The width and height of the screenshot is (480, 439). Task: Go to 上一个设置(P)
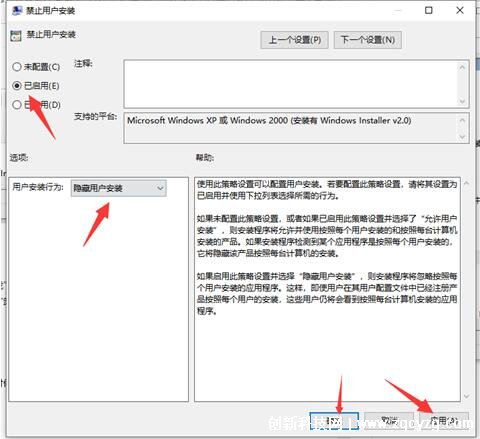coord(295,40)
